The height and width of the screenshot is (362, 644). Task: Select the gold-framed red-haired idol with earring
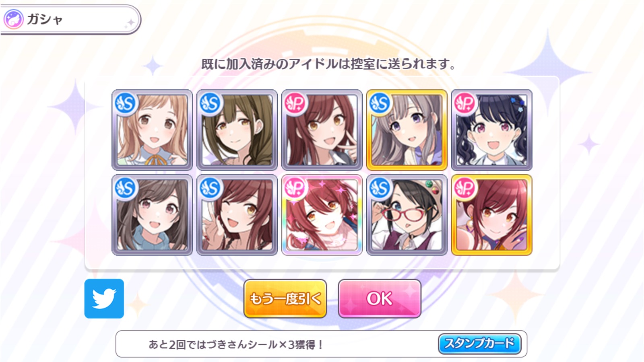[x=492, y=215]
